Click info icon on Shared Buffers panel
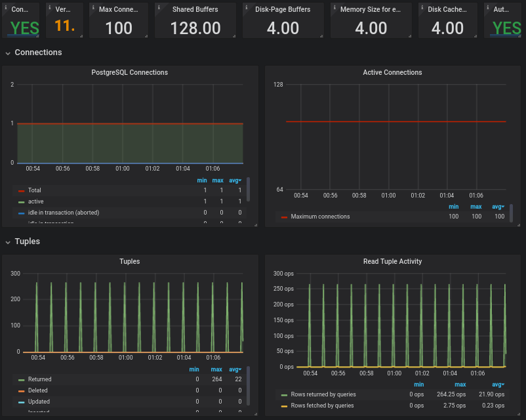The width and height of the screenshot is (526, 420). (x=157, y=6)
